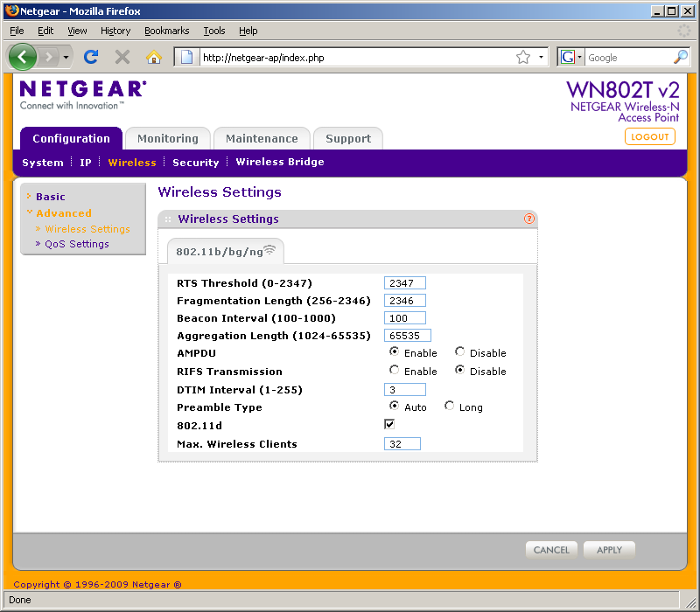The width and height of the screenshot is (700, 612).
Task: Open the Bookmarks menu
Action: click(167, 31)
